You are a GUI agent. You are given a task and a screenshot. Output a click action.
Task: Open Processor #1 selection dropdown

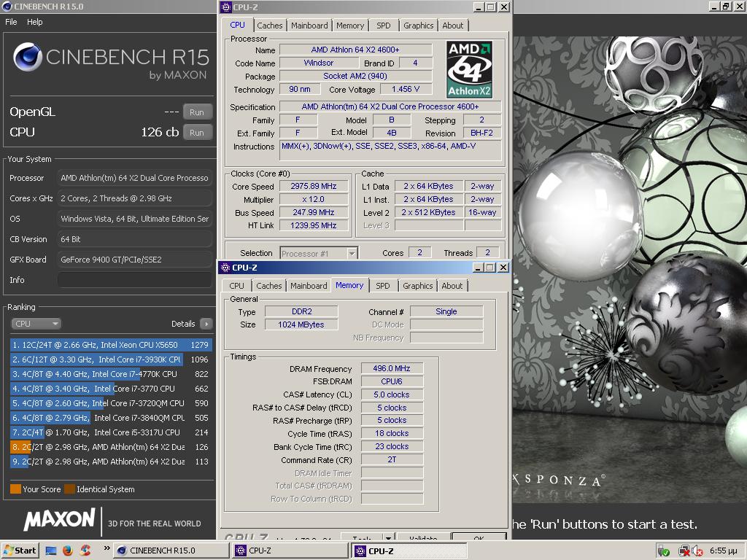pos(319,253)
